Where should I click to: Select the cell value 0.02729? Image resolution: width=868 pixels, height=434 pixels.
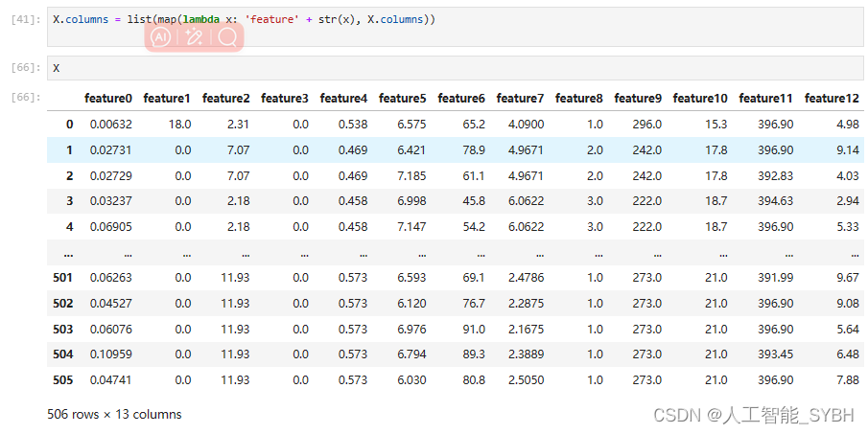coord(110,176)
